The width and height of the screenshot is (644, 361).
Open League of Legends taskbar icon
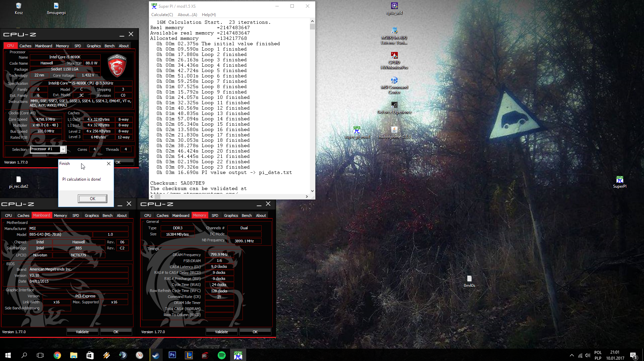(x=189, y=355)
